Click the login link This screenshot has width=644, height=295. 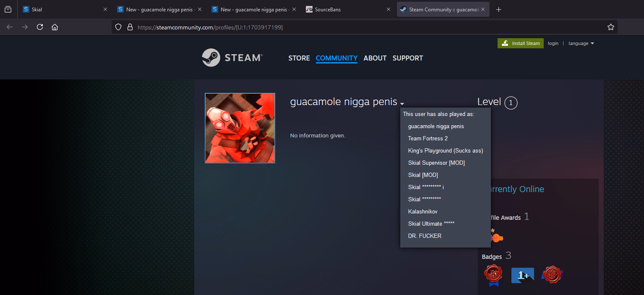coord(553,43)
